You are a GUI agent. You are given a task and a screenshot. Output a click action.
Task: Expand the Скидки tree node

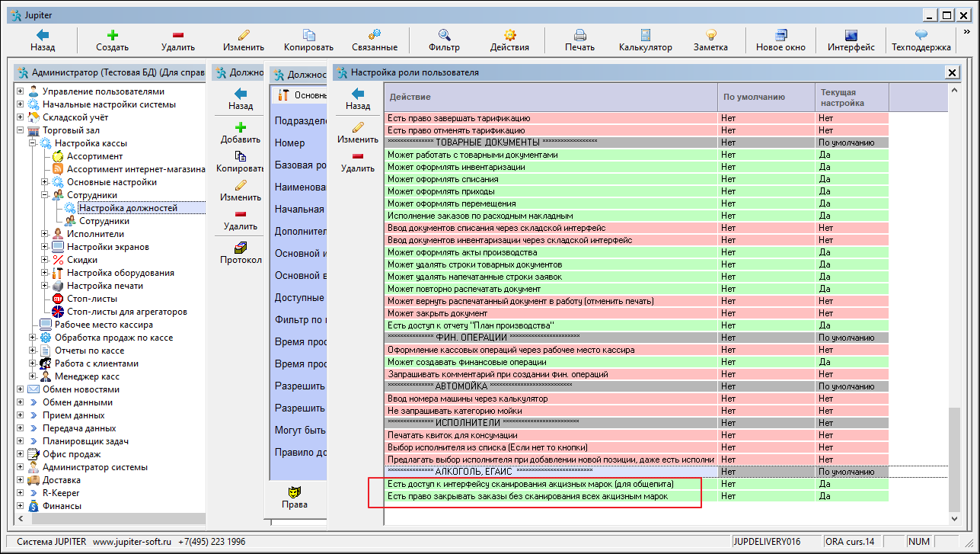45,260
